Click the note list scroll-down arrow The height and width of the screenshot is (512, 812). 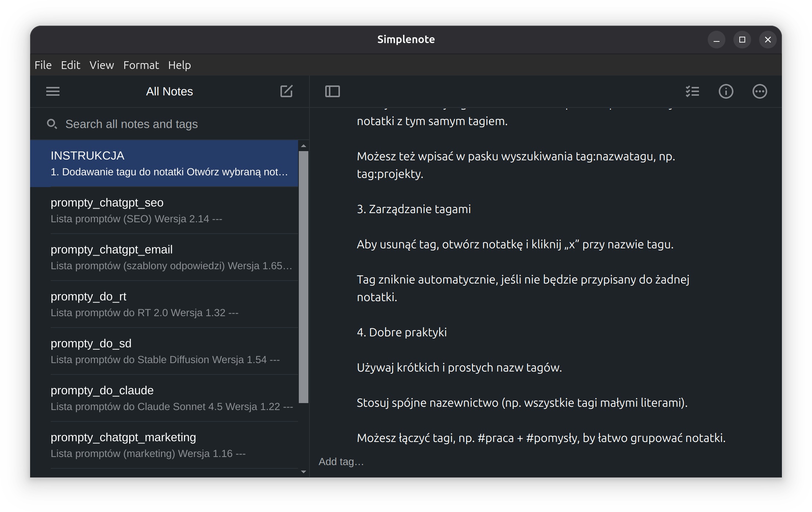(x=304, y=472)
